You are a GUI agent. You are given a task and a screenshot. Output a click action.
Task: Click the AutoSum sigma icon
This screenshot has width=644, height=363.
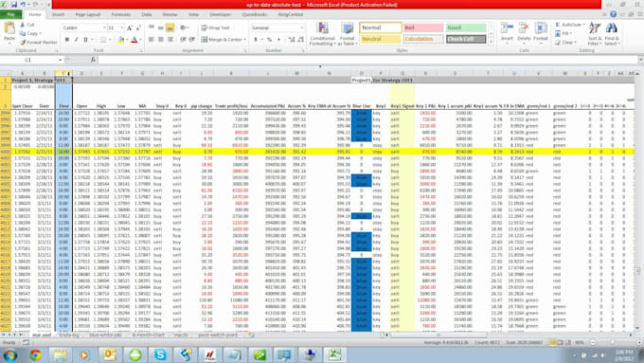point(557,25)
